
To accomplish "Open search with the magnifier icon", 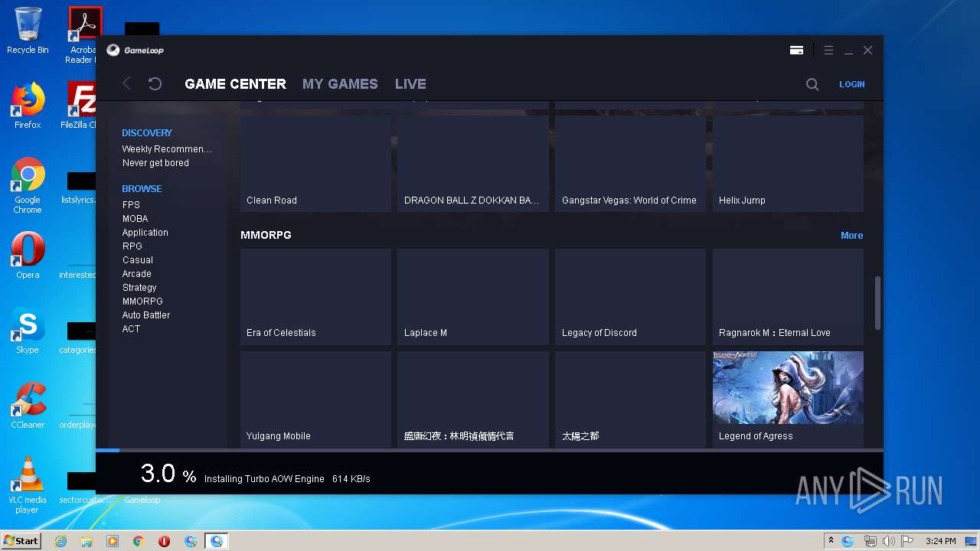I will point(812,84).
